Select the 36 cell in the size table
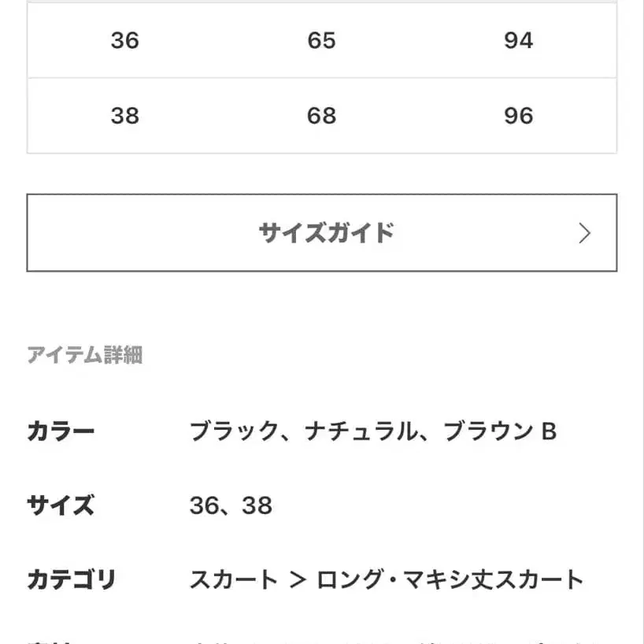 [125, 40]
